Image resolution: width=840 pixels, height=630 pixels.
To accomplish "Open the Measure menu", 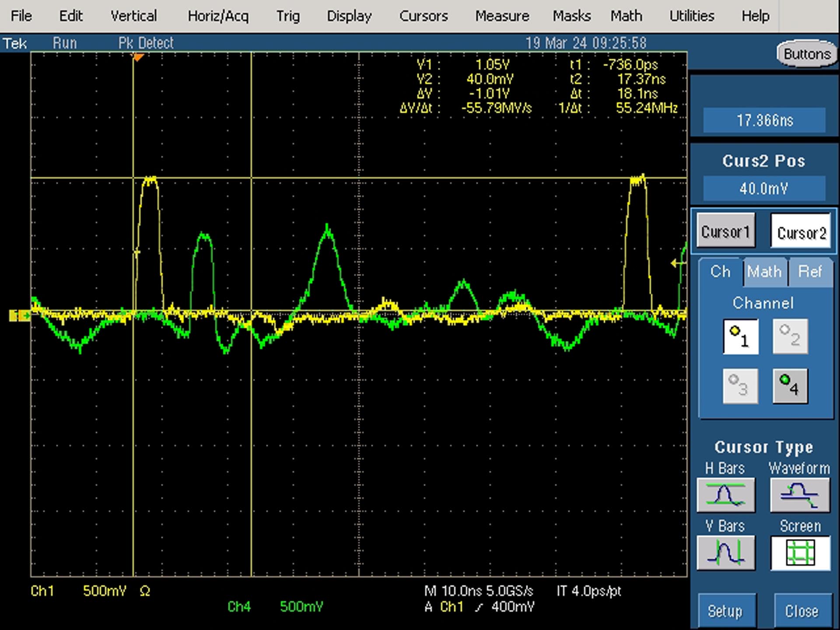I will point(502,16).
